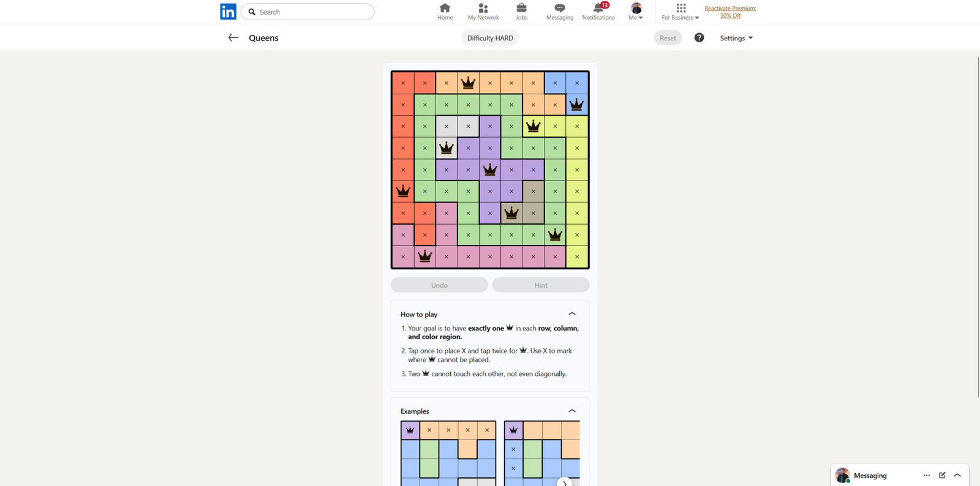Compose a new message from Messaging bar
The width and height of the screenshot is (980, 486).
pyautogui.click(x=942, y=475)
